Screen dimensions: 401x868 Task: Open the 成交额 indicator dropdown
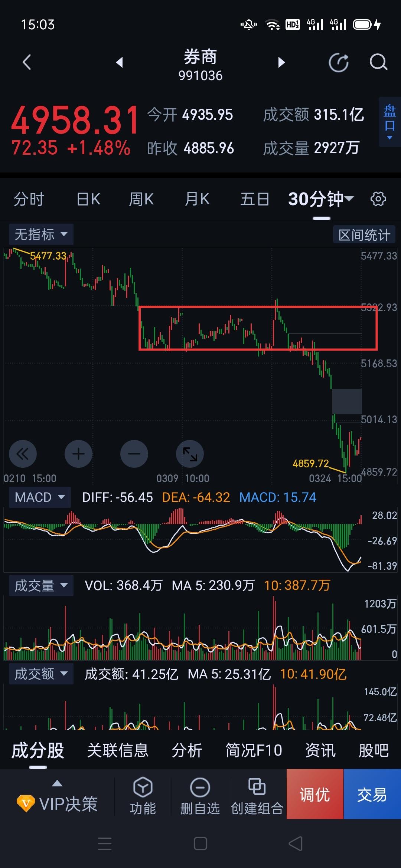pos(41,674)
